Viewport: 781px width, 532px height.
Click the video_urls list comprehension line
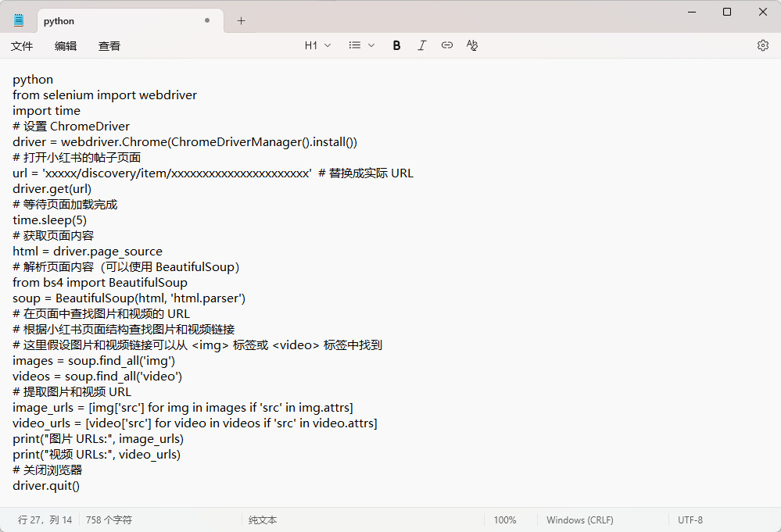[195, 423]
